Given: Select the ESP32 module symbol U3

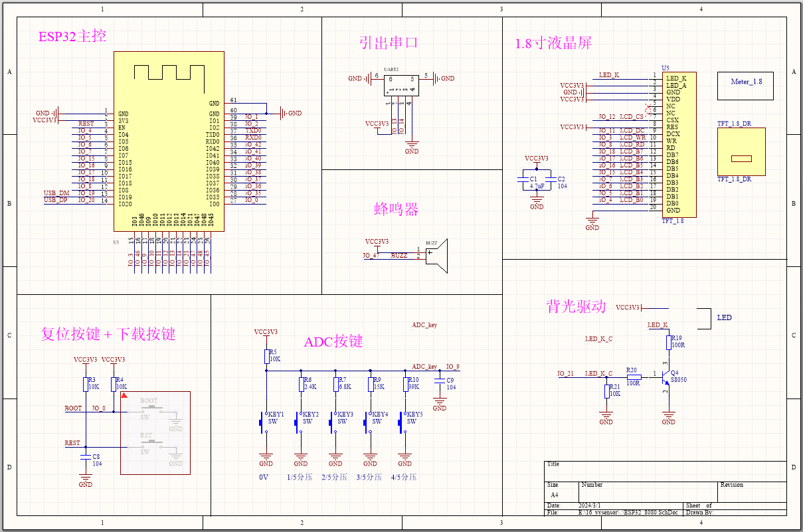Looking at the screenshot, I should point(169,139).
